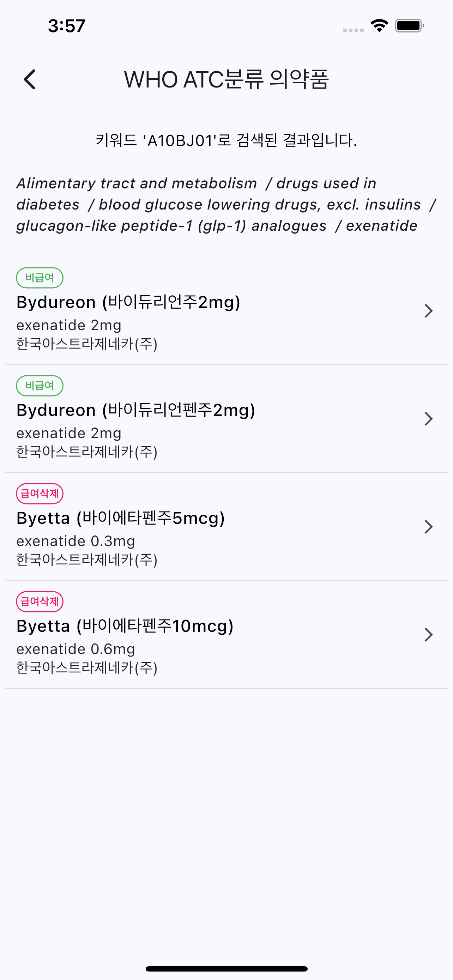Viewport: 453px width, 980px height.
Task: Tap 급여삭제 badge on 바이에타펜주10mcg
Action: [x=40, y=601]
